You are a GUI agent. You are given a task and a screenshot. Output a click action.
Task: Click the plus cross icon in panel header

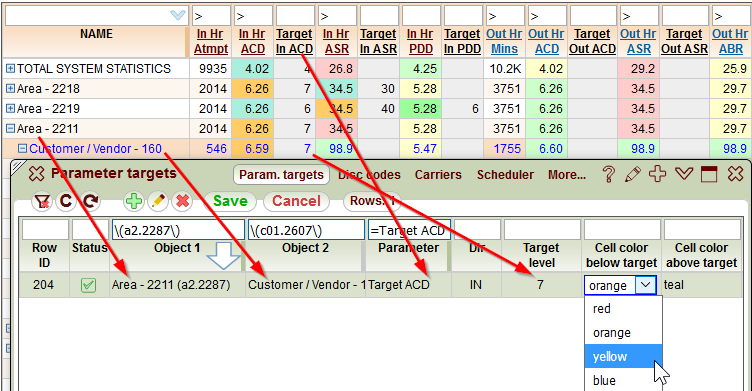pos(658,174)
